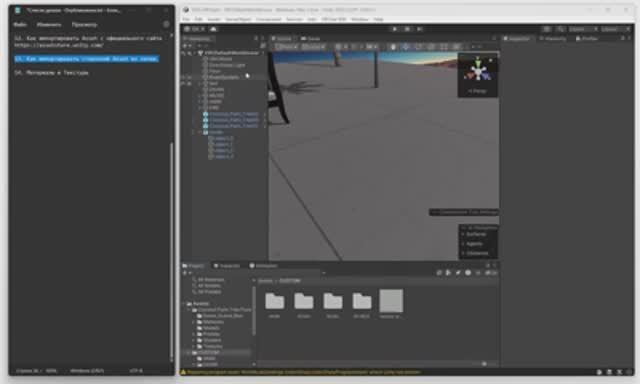640x384 pixels.
Task: Open the Pivot/Center handle position dropdown
Action: pos(287,47)
